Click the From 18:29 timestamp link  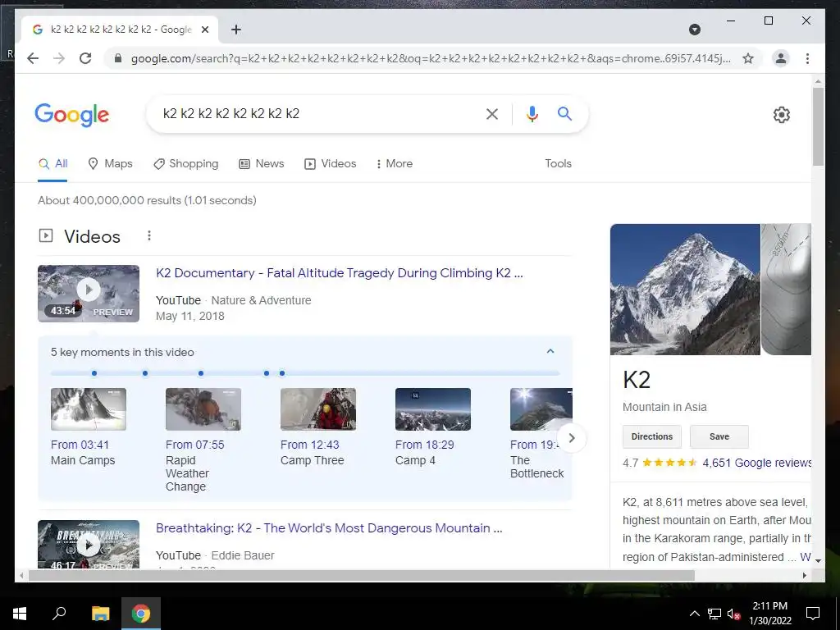(425, 445)
